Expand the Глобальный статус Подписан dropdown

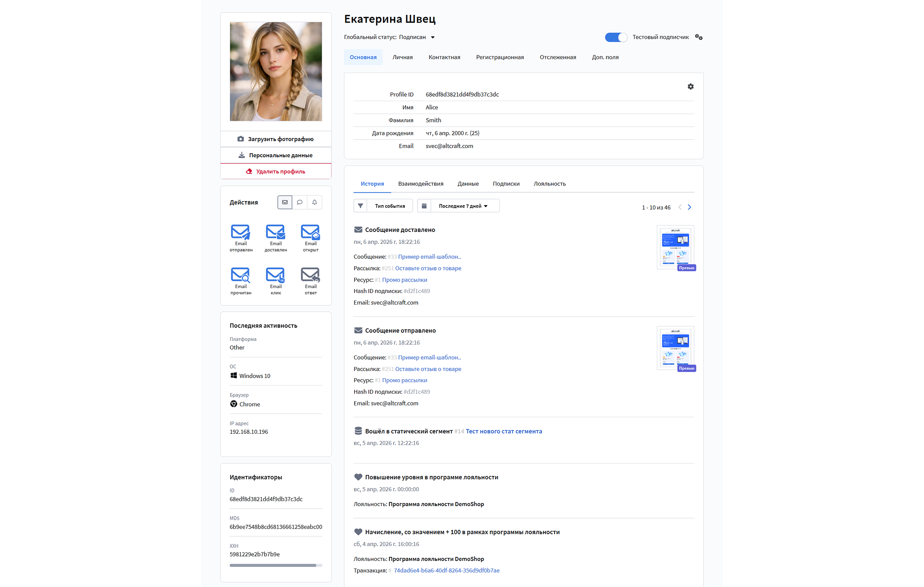pos(417,37)
